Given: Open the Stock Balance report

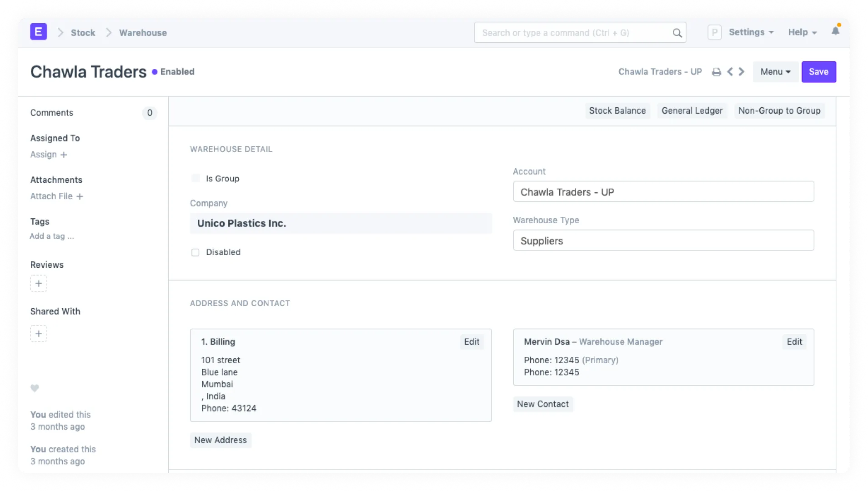Looking at the screenshot, I should point(617,111).
